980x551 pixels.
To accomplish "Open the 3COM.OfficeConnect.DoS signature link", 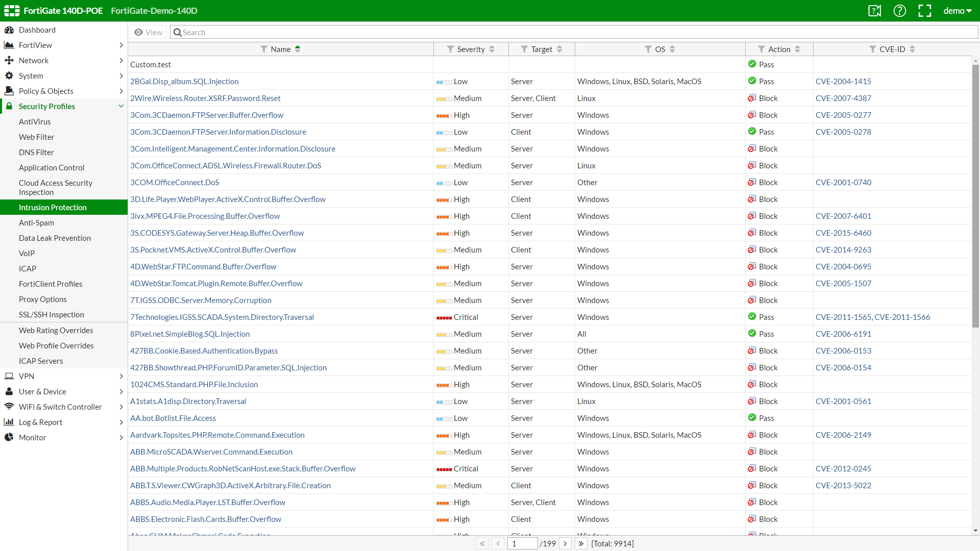I will [x=175, y=182].
